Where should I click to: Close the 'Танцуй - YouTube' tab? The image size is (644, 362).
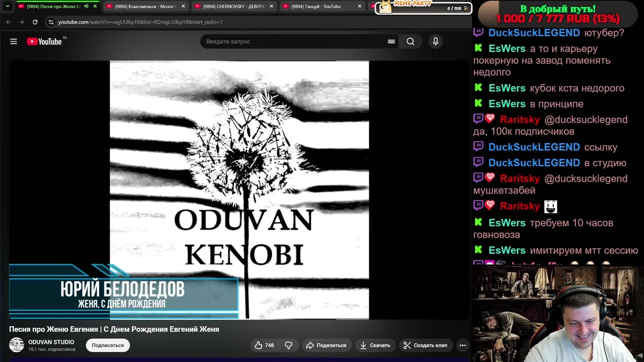tap(359, 7)
